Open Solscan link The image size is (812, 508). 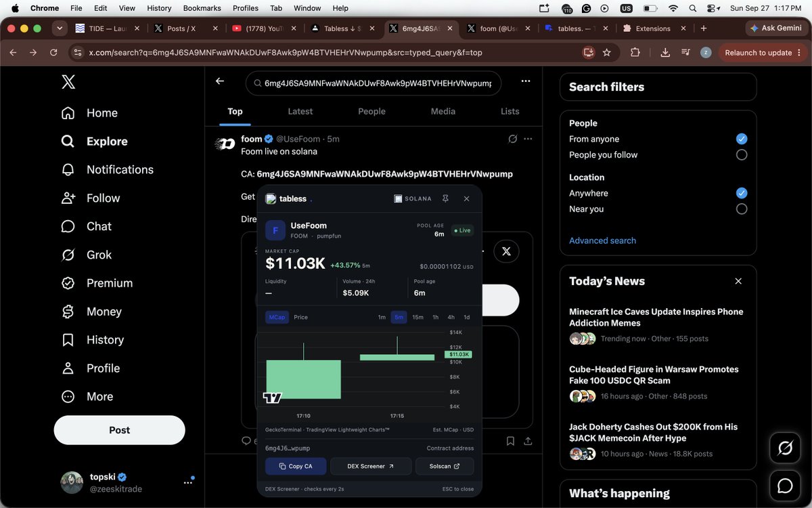(x=445, y=466)
